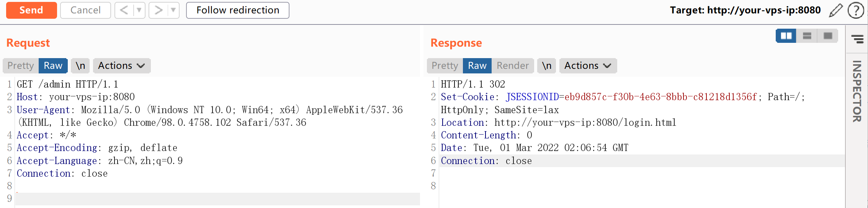This screenshot has height=208, width=868.
Task: Click the edit target pencil icon
Action: [x=835, y=10]
